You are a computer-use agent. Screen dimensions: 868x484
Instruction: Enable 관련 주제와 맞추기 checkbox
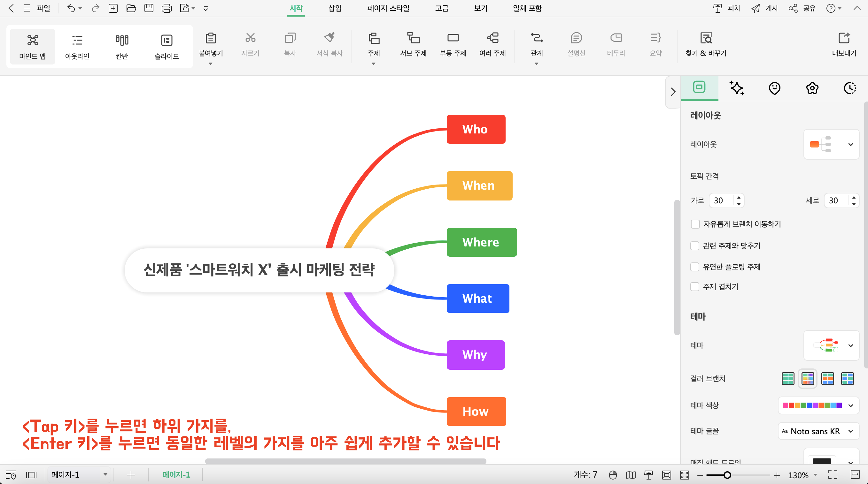tap(695, 246)
